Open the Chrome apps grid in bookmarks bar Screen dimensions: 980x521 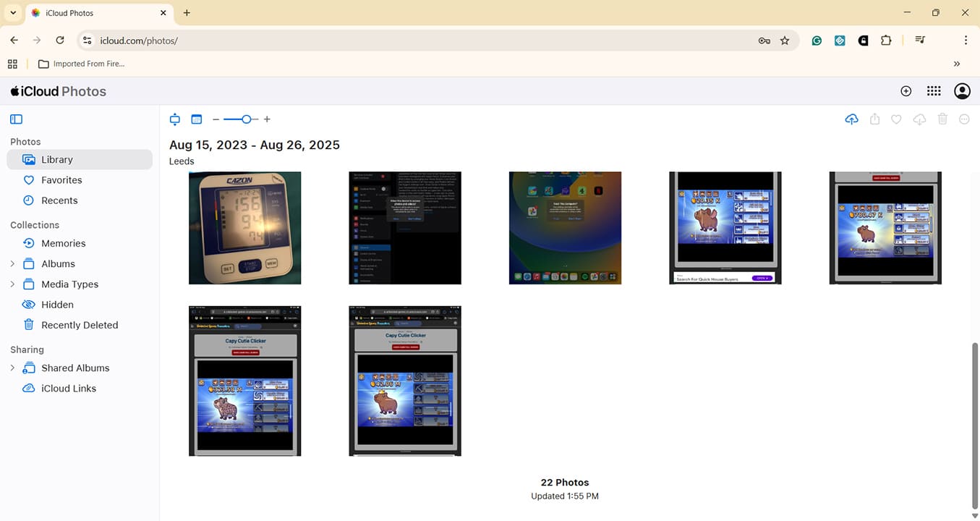(x=12, y=64)
